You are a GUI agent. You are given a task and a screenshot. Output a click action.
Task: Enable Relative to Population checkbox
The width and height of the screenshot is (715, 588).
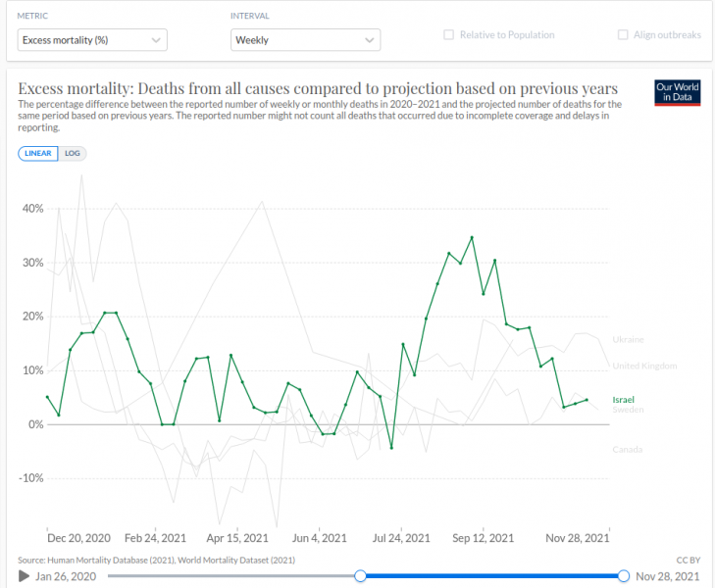pos(449,35)
